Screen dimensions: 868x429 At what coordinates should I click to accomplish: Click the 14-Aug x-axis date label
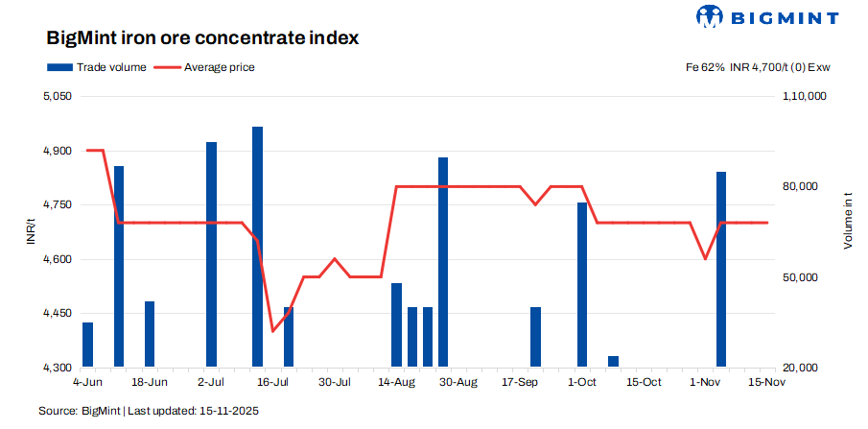click(x=397, y=382)
